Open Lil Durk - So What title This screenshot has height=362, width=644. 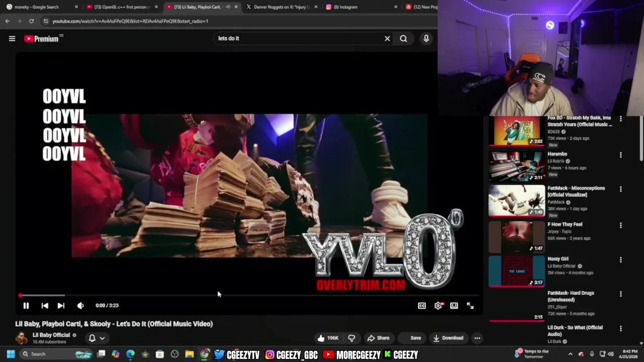coord(575,330)
